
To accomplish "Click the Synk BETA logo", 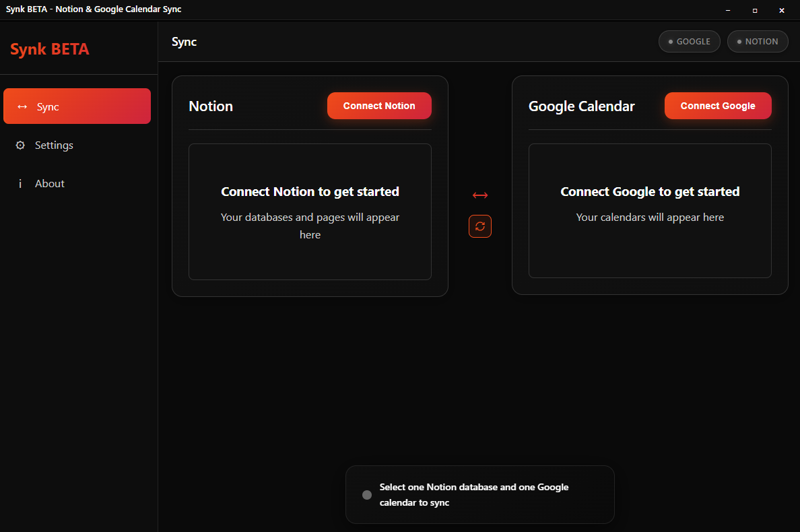I will coord(49,48).
